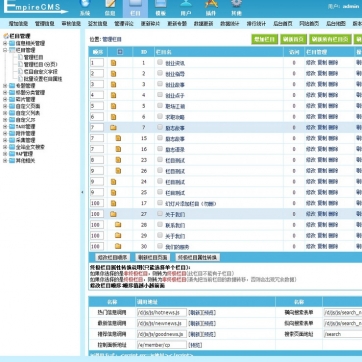Screen dimensions: 362x362
Task: Click the page icon in row ID 15
Action: [x=118, y=138]
